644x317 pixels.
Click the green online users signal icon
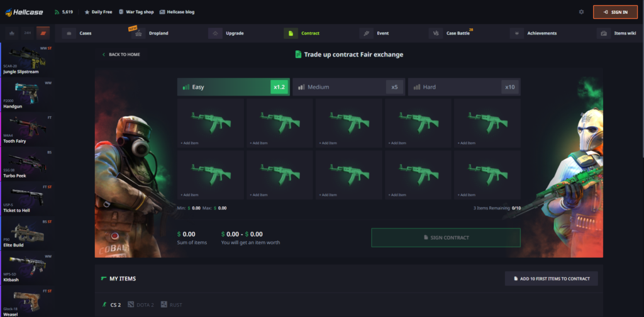point(57,12)
